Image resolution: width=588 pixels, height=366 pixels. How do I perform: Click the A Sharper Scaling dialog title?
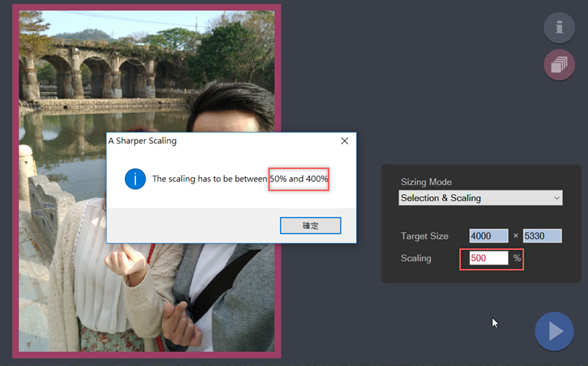tap(143, 140)
